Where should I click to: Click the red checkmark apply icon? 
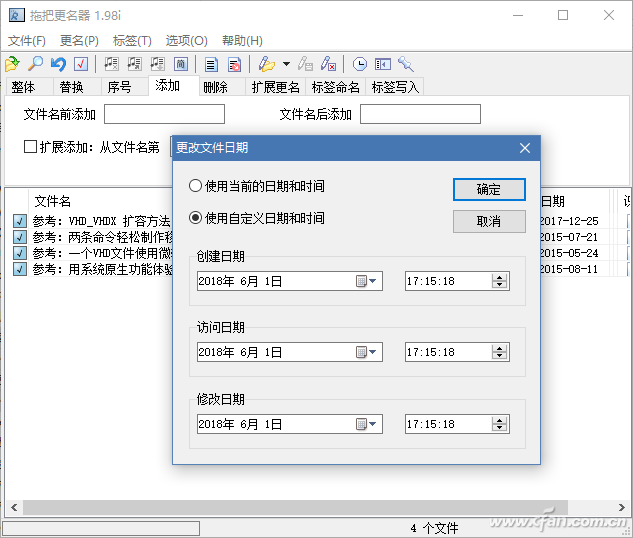pos(81,64)
